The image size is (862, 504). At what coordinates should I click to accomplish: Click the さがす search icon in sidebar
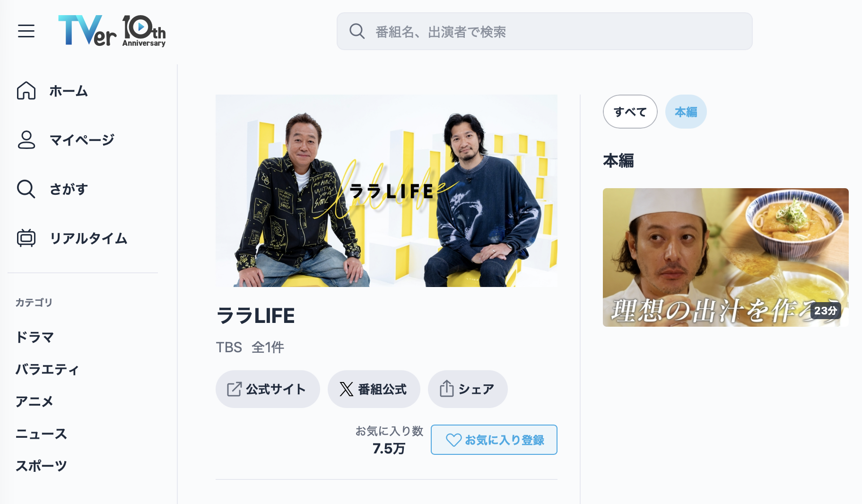point(26,189)
